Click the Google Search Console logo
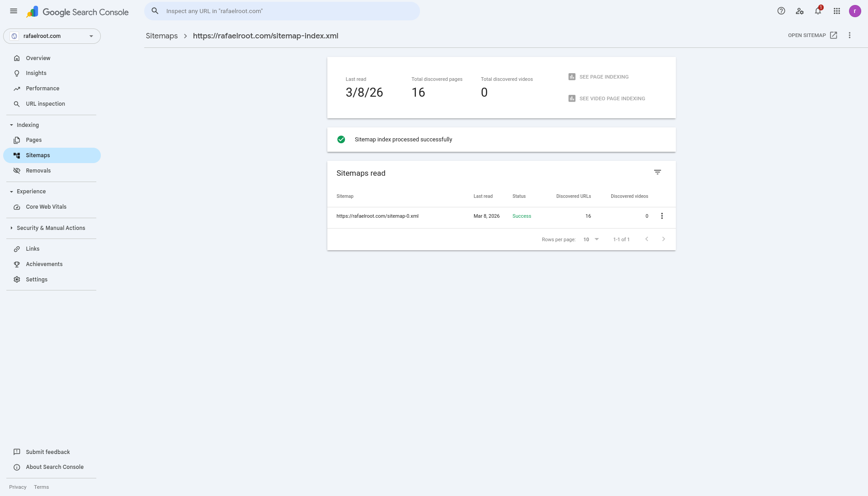Viewport: 868px width, 496px height. tap(77, 12)
